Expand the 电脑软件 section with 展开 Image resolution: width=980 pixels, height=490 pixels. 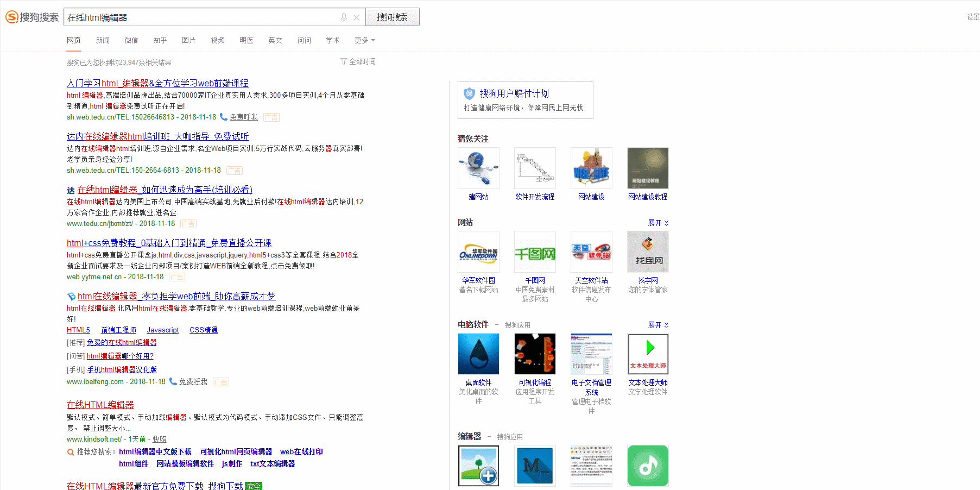coord(658,325)
